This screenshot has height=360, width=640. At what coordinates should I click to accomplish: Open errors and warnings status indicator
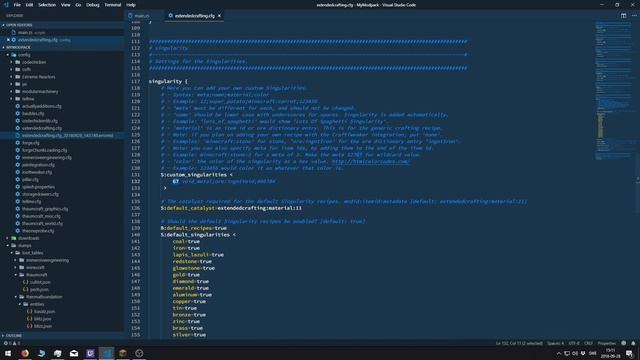tap(11, 343)
